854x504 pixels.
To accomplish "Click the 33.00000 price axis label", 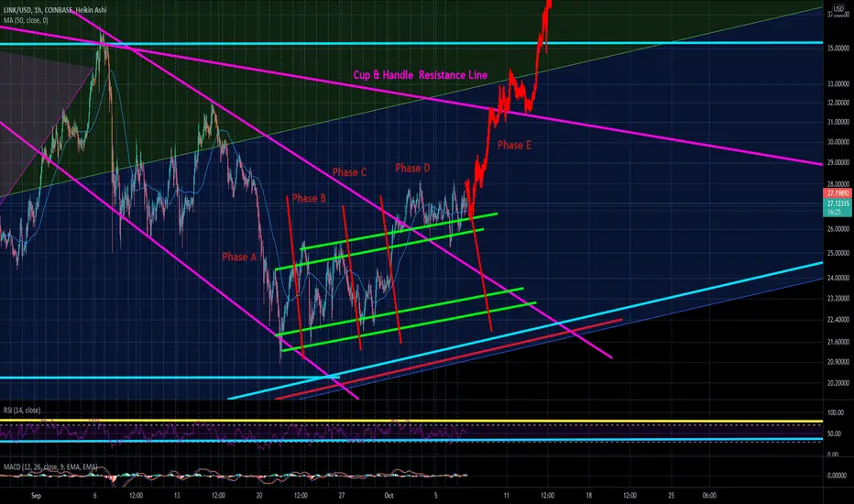I will 838,84.
